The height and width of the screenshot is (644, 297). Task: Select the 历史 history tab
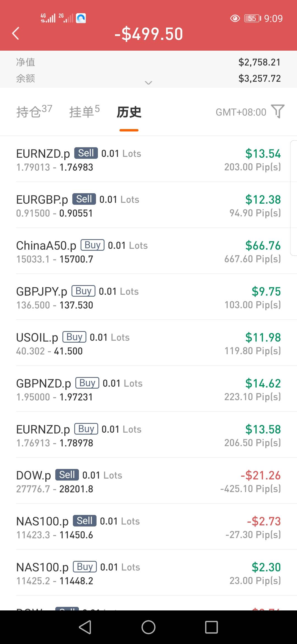click(129, 112)
